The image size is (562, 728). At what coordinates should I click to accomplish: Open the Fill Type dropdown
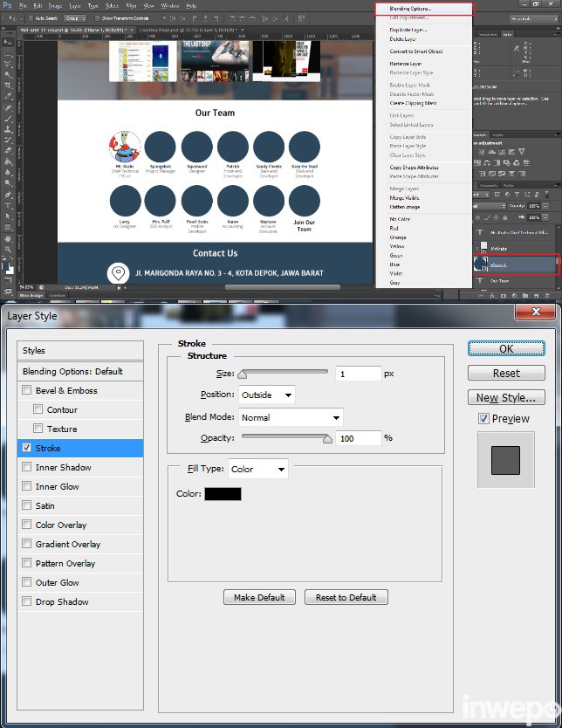pos(258,469)
